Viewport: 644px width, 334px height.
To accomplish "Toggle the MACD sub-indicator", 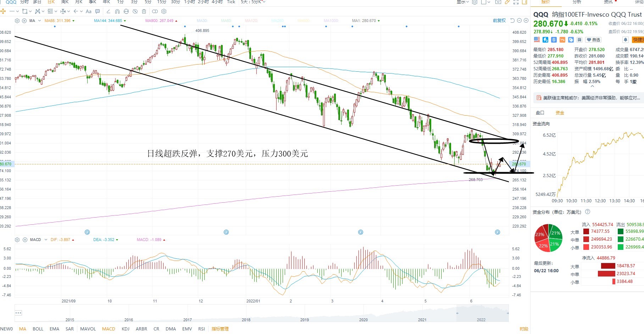I will (x=109, y=329).
